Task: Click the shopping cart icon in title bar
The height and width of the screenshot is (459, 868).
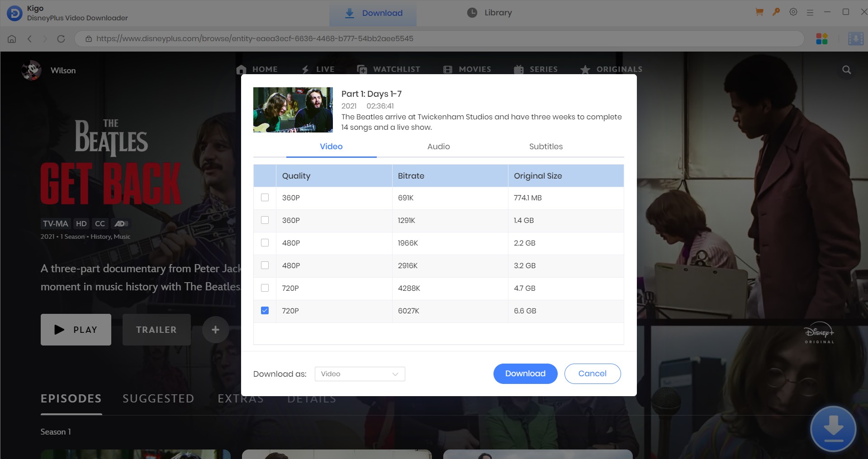Action: click(x=759, y=12)
